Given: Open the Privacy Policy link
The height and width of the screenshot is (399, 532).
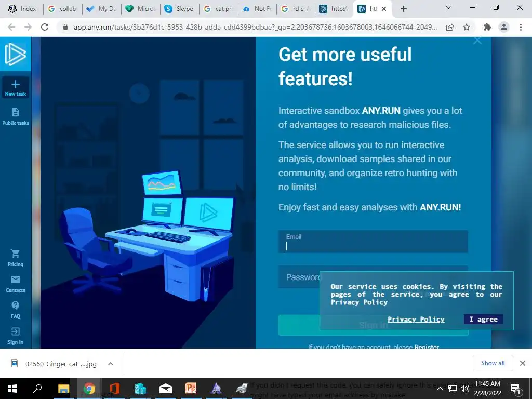Looking at the screenshot, I should click(416, 320).
